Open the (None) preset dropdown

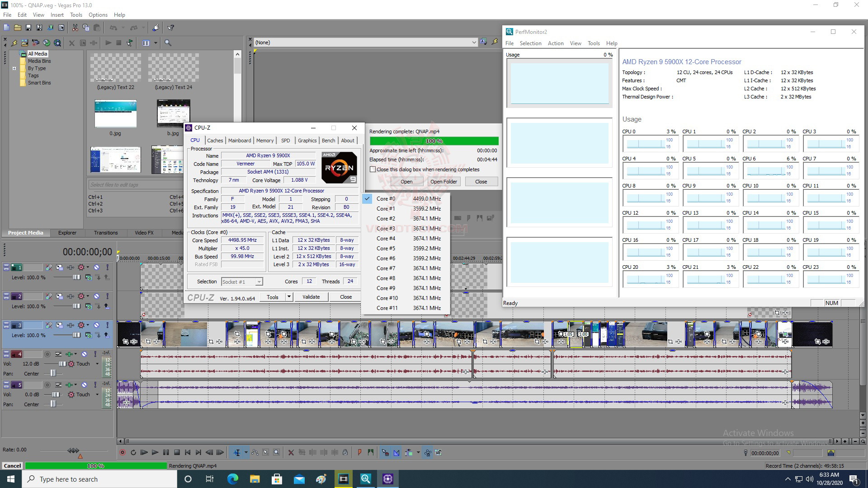tap(473, 42)
